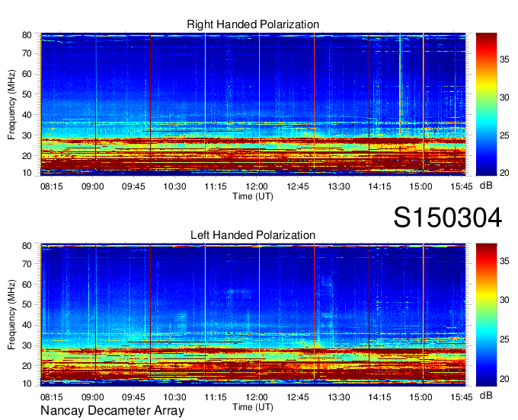Click the "Right Handed Polarization" plot title
The image size is (518, 420).
[253, 24]
